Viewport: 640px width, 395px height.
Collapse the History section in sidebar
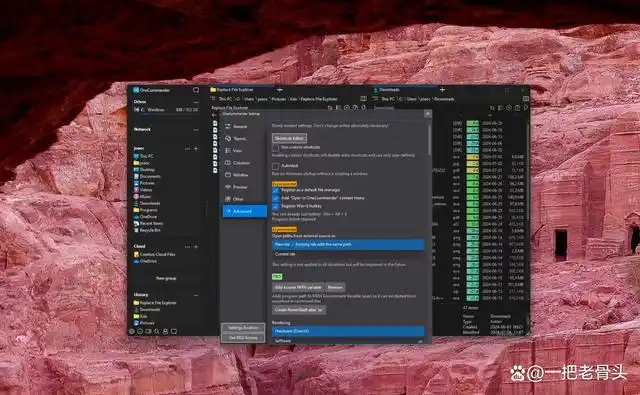196,295
